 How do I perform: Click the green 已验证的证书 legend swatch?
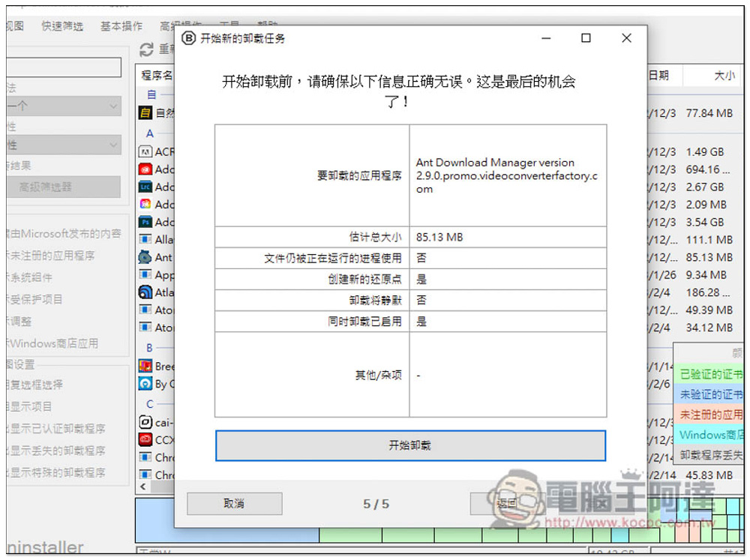click(x=709, y=374)
